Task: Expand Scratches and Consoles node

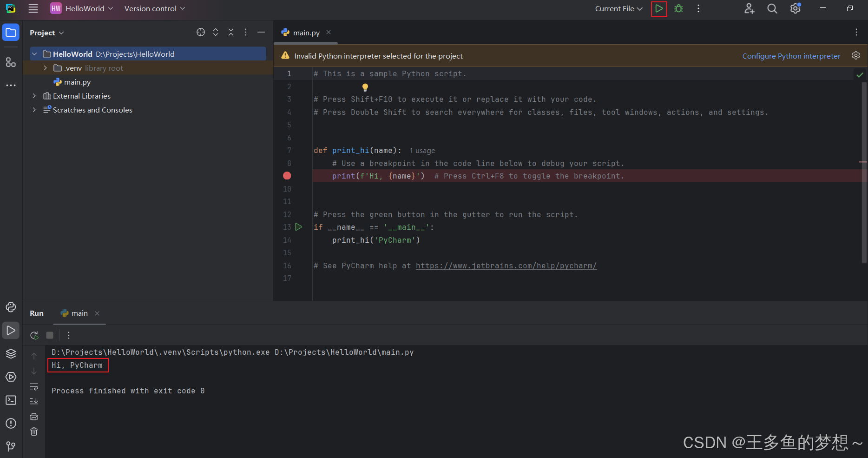Action: click(34, 110)
